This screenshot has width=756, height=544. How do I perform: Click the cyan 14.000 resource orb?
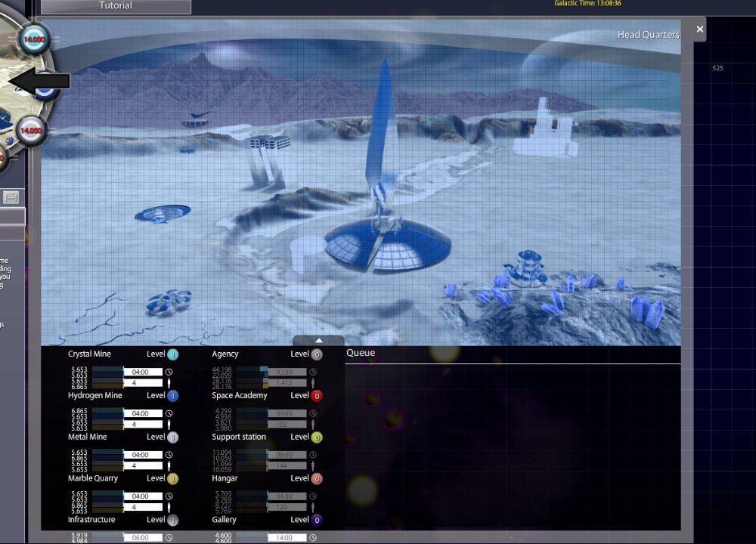tap(34, 39)
